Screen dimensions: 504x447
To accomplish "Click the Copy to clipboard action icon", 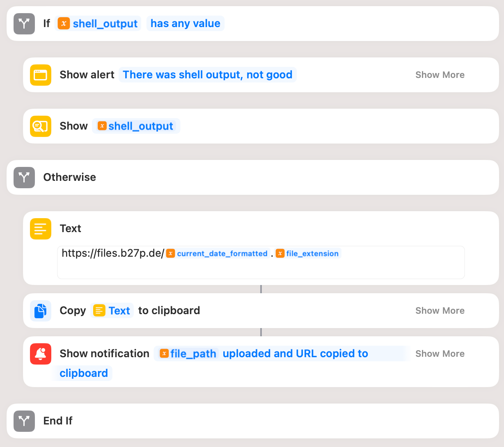I will 41,311.
